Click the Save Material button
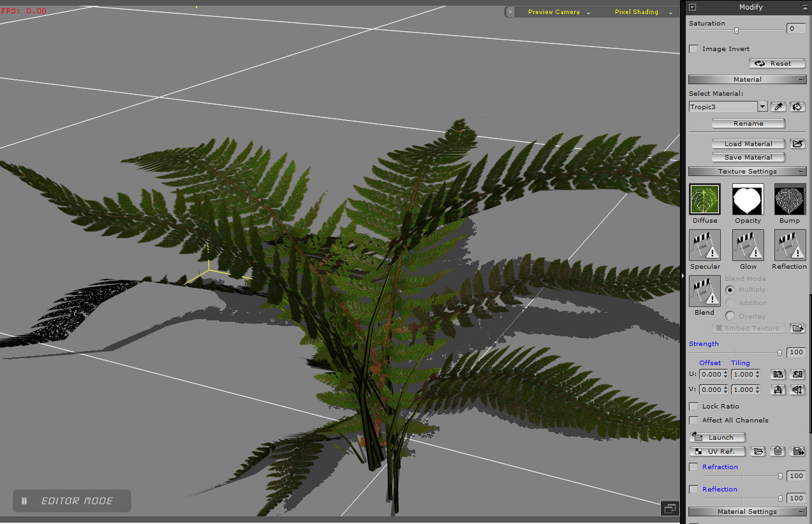Image resolution: width=812 pixels, height=524 pixels. [748, 157]
